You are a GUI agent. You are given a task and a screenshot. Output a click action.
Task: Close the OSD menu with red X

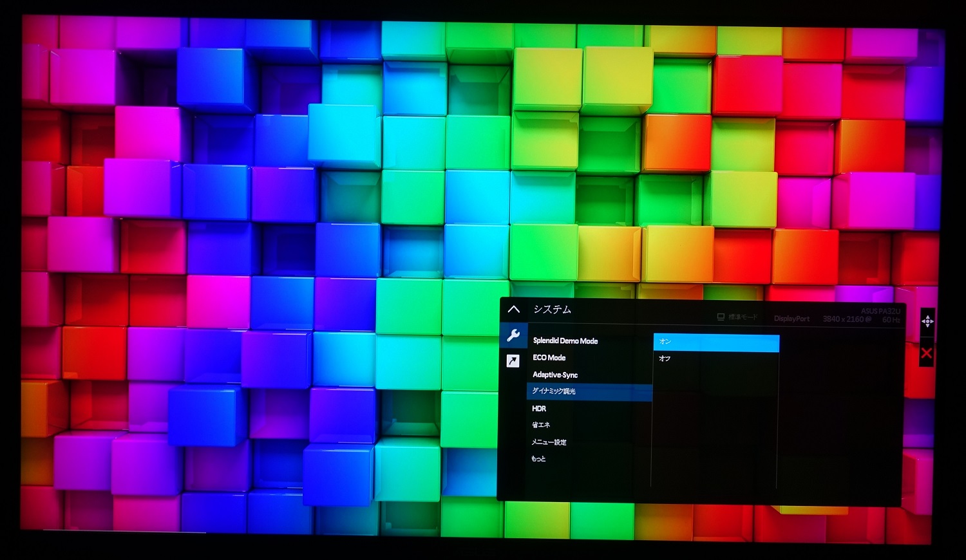[927, 353]
